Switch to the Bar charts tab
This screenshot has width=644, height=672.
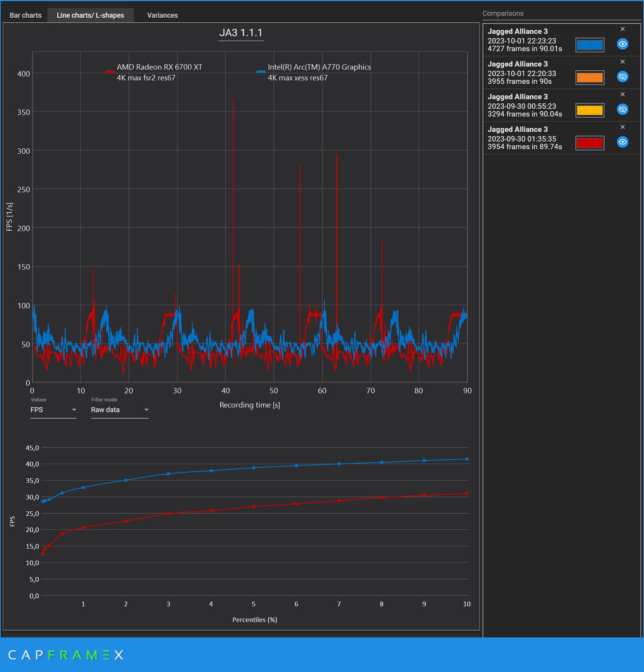(25, 15)
